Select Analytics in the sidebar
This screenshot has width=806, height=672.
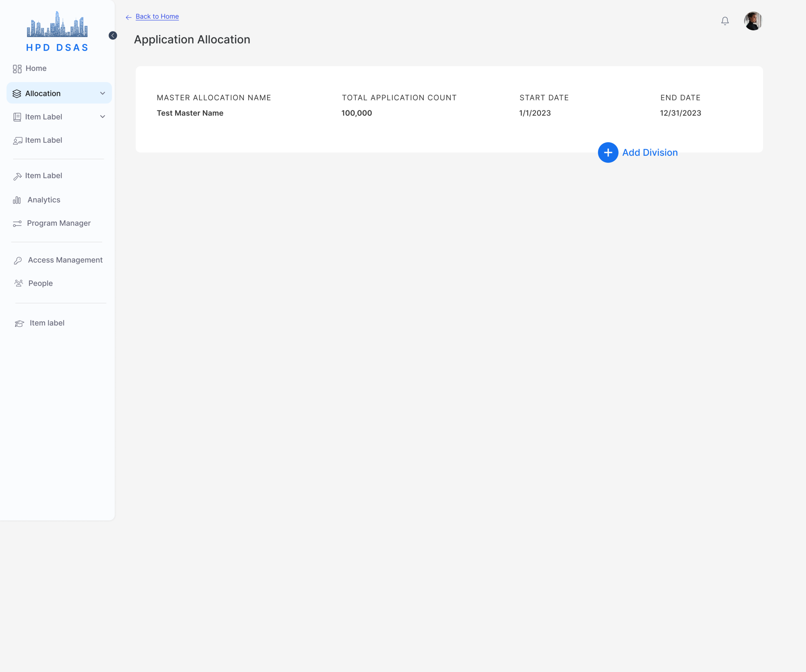point(44,200)
